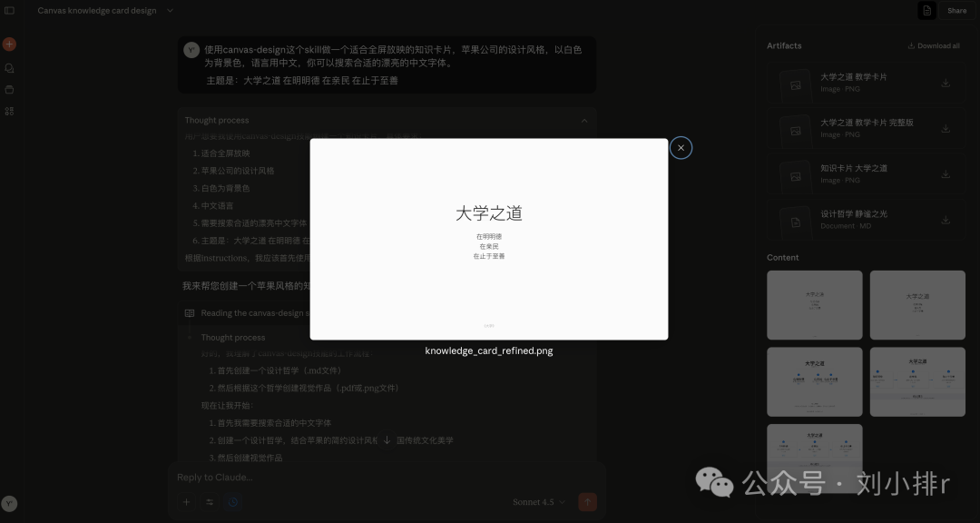This screenshot has height=523, width=980.
Task: Toggle the artifacts panel document icon
Action: pos(926,11)
